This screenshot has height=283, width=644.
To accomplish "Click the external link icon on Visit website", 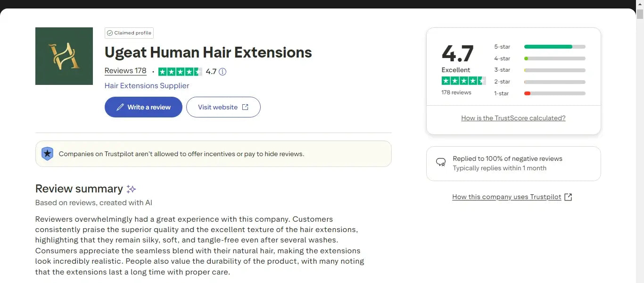I will 245,107.
